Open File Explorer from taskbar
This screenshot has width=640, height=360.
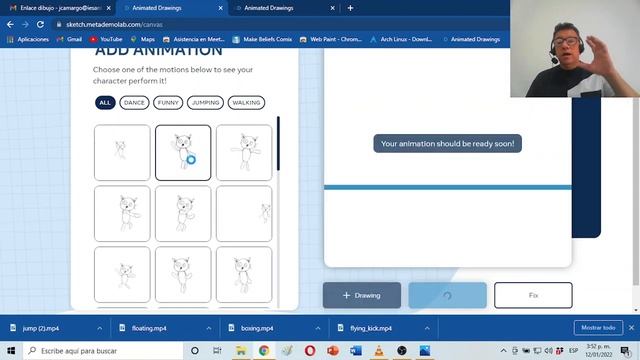coord(241,351)
